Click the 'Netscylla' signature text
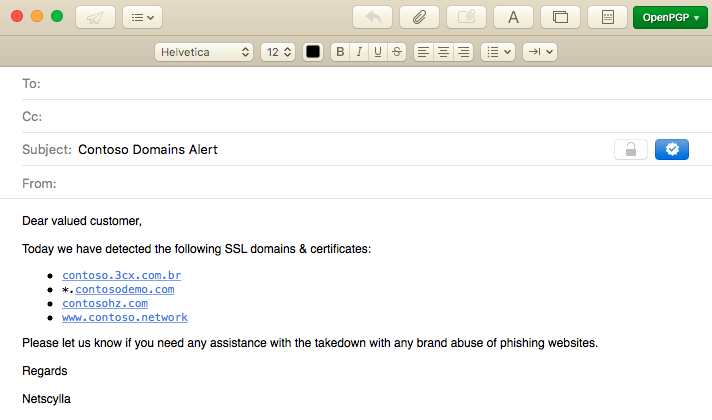This screenshot has width=712, height=420. pyautogui.click(x=46, y=399)
